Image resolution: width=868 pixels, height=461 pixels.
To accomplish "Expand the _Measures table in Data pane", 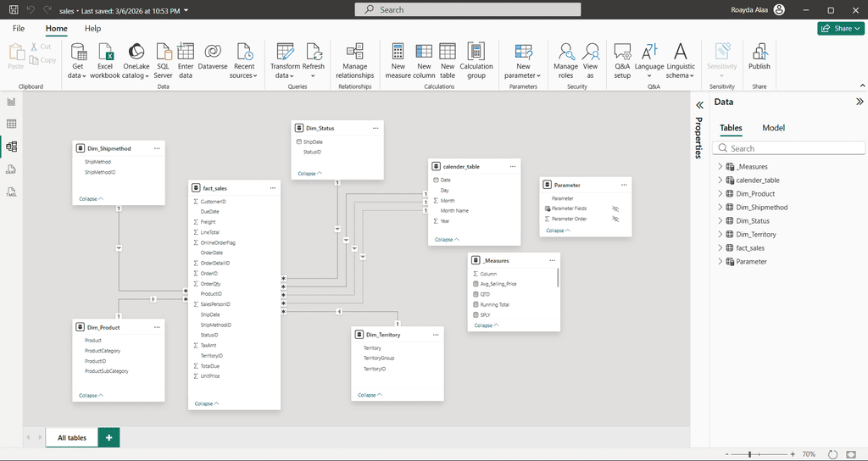I will [x=721, y=167].
